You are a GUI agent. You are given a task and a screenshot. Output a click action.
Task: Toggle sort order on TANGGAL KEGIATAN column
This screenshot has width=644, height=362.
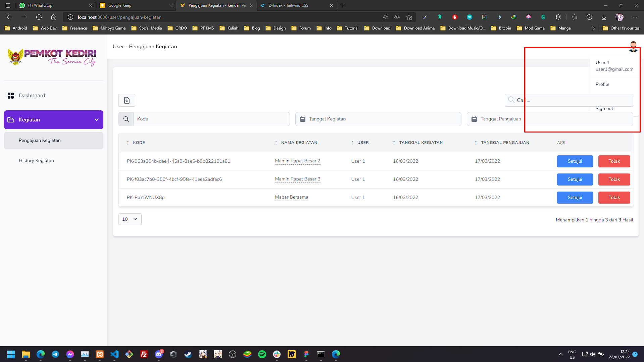(x=394, y=143)
